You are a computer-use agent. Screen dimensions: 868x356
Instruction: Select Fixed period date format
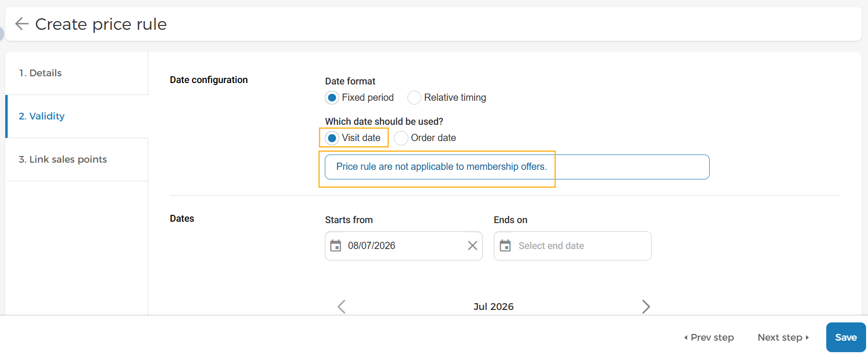tap(332, 97)
